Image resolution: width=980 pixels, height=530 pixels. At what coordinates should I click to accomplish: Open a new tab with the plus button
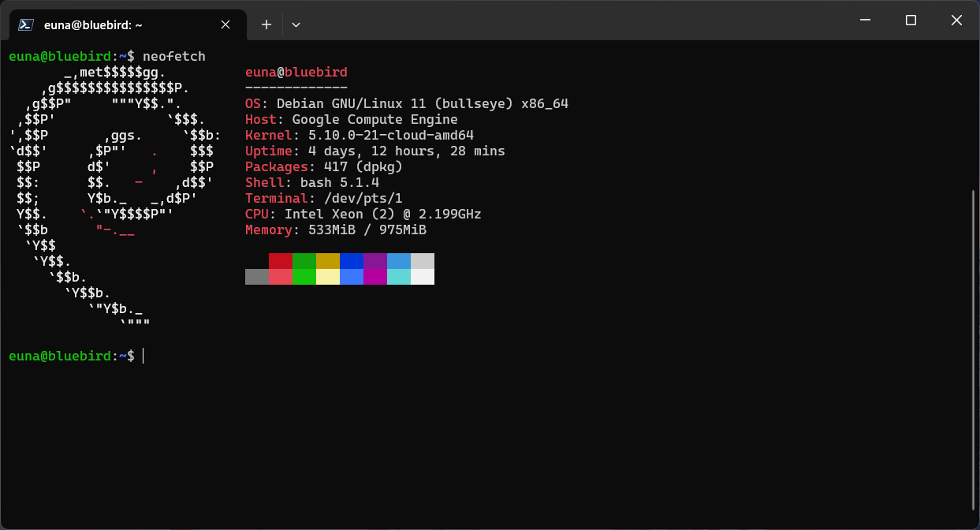point(266,24)
